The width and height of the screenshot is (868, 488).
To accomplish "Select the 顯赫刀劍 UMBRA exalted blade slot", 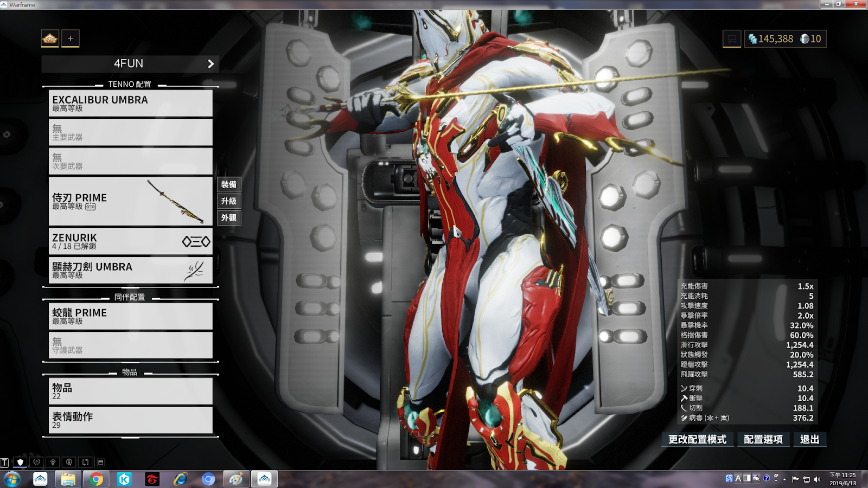I will [130, 270].
